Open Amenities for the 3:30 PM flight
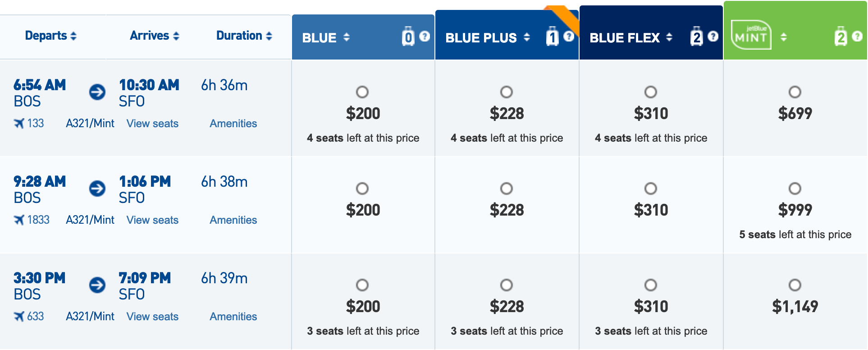 tap(233, 317)
